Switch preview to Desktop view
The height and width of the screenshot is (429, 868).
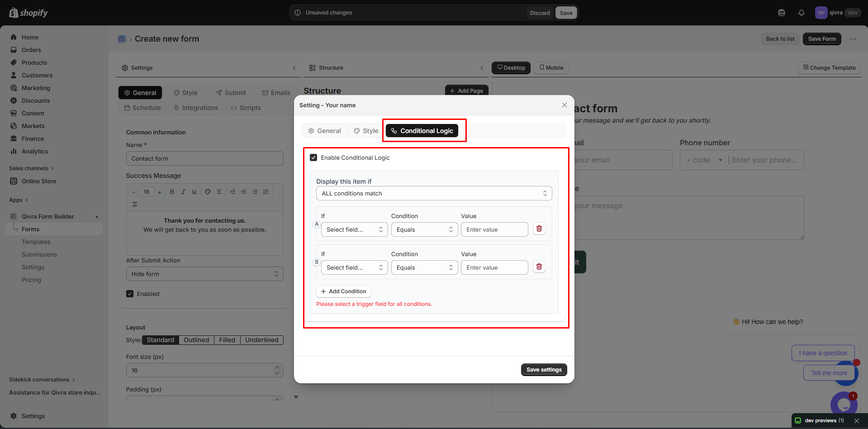[x=511, y=68]
